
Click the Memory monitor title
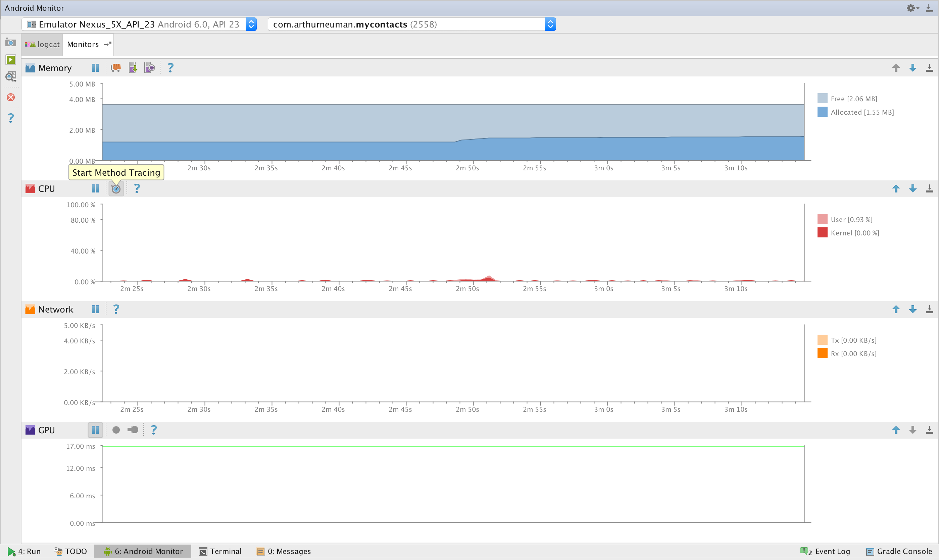[x=55, y=68]
